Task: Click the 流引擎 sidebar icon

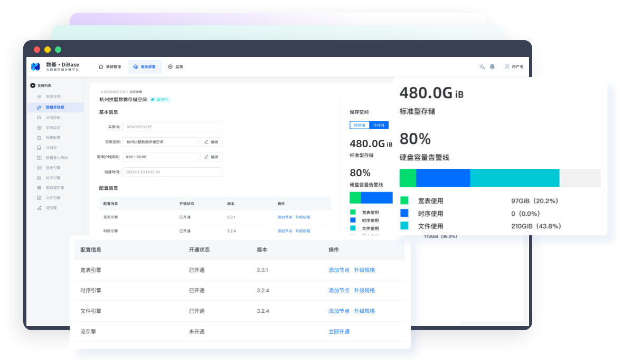Action: [x=39, y=208]
